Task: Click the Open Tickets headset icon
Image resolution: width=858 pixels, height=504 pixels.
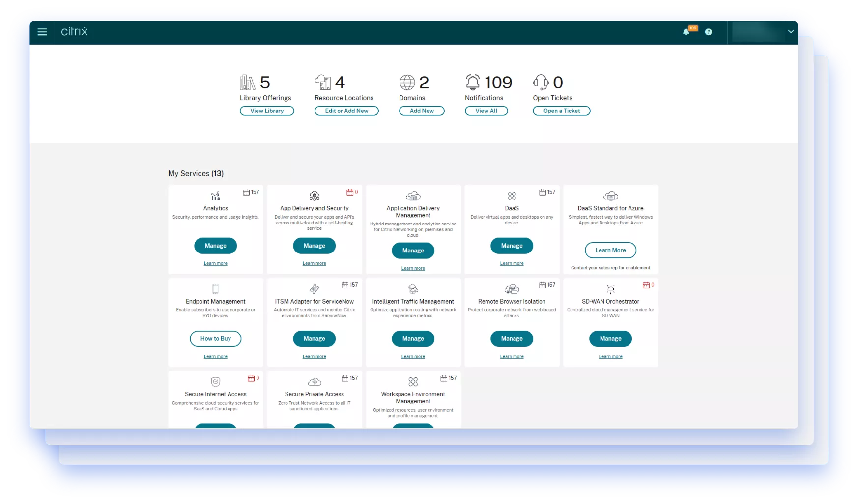Action: point(541,82)
